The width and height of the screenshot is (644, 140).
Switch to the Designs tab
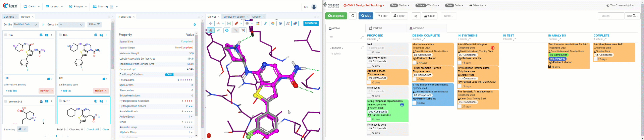coord(9,17)
